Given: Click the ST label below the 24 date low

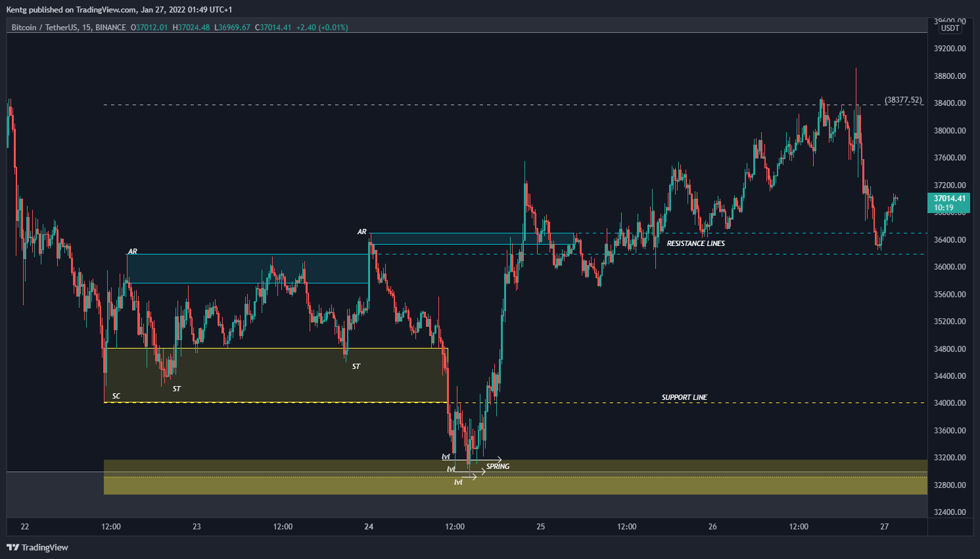Looking at the screenshot, I should pos(356,366).
